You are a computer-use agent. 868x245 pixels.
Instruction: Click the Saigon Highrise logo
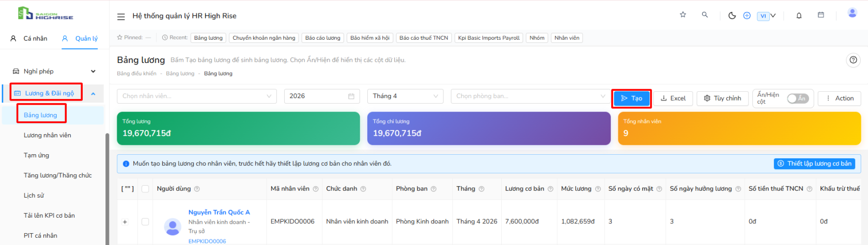[45, 13]
